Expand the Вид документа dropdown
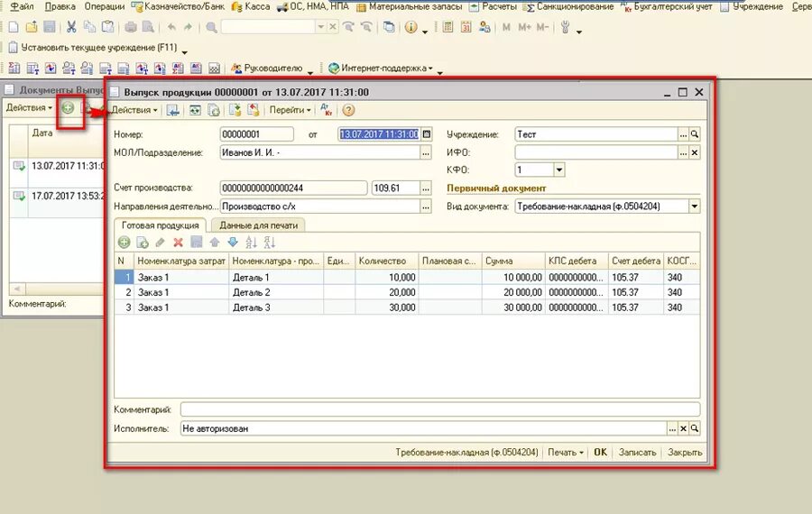Screen dimensions: 812x514 tap(695, 206)
